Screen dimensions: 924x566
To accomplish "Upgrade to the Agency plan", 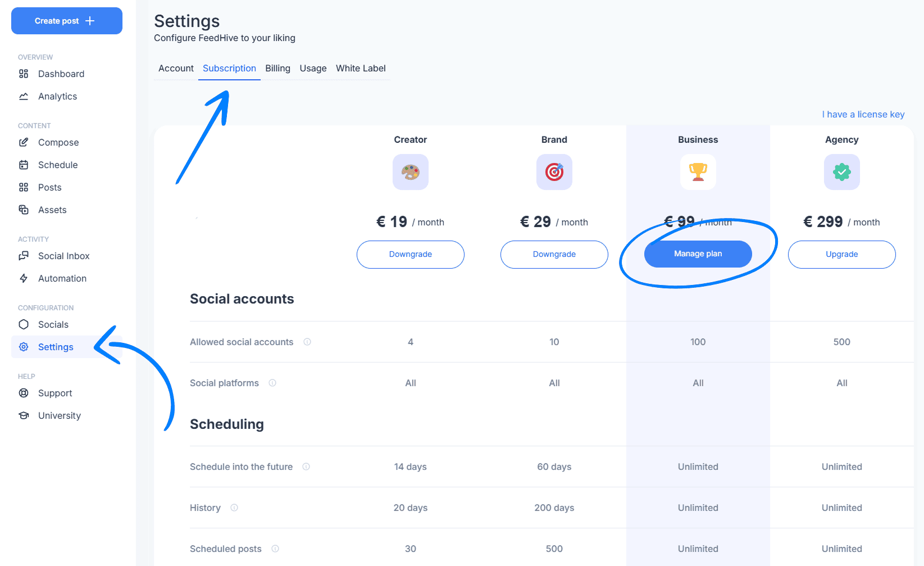I will tap(842, 255).
